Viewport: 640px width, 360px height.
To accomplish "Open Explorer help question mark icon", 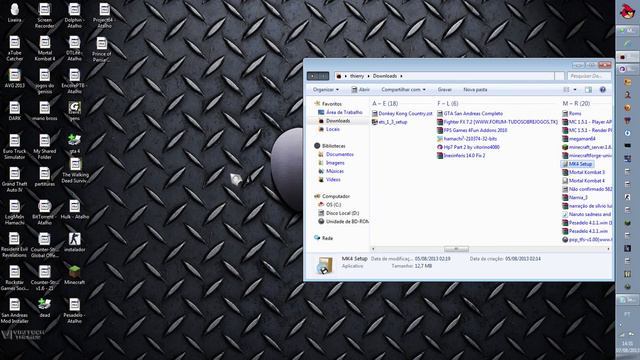I will click(x=602, y=89).
